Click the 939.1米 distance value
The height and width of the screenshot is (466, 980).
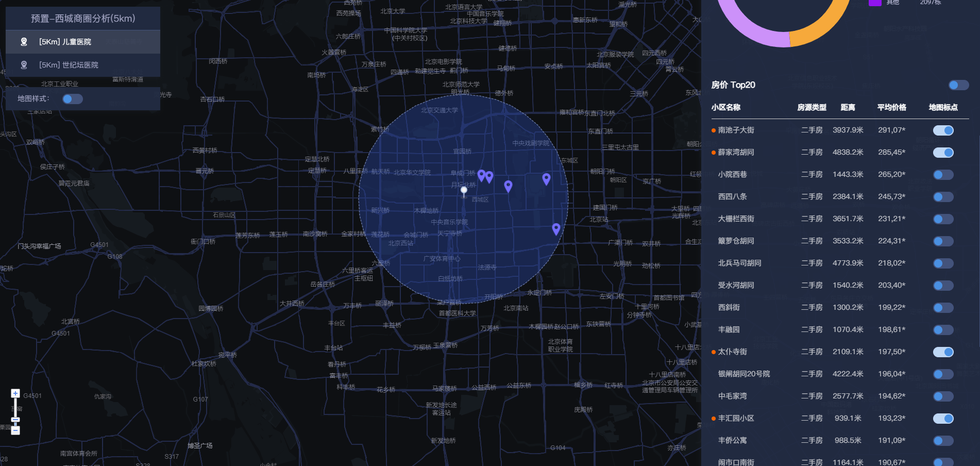coord(848,418)
